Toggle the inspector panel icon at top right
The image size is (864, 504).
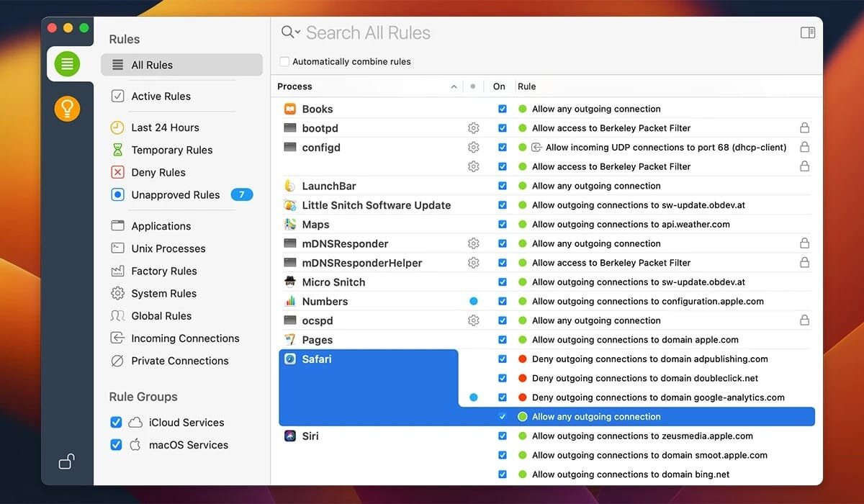[x=807, y=32]
